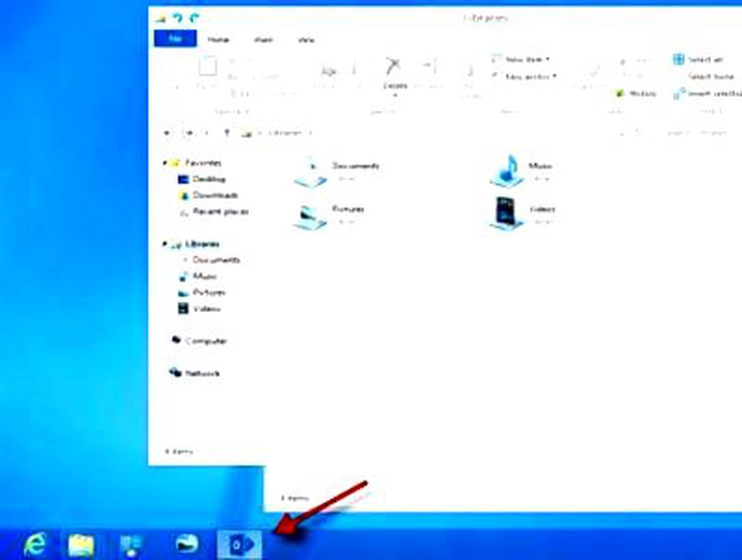Image resolution: width=742 pixels, height=560 pixels.
Task: Go forward using the Forward arrow
Action: [189, 132]
